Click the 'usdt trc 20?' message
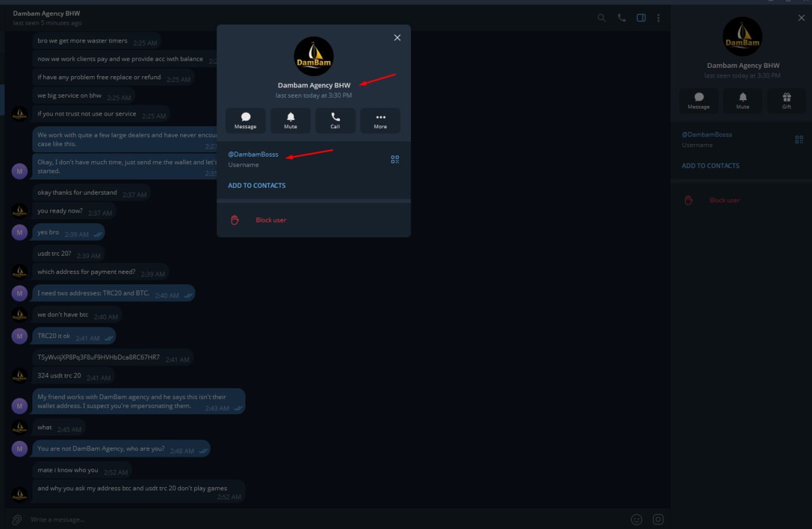812x529 pixels. pyautogui.click(x=69, y=254)
